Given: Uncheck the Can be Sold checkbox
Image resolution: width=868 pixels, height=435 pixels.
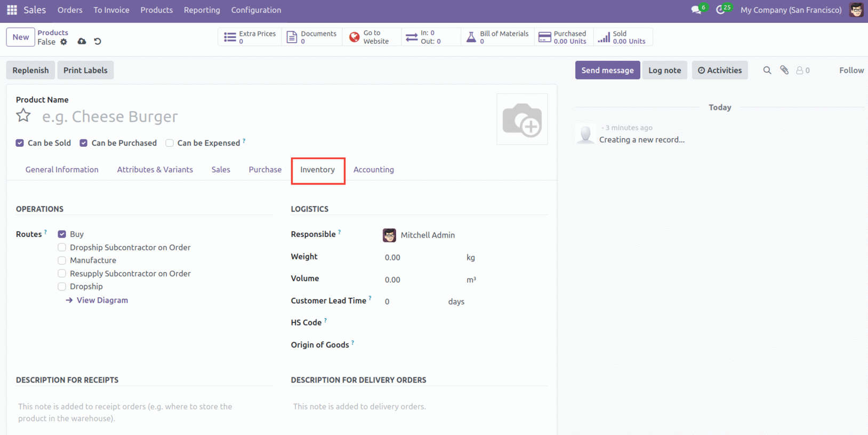Looking at the screenshot, I should pyautogui.click(x=20, y=143).
